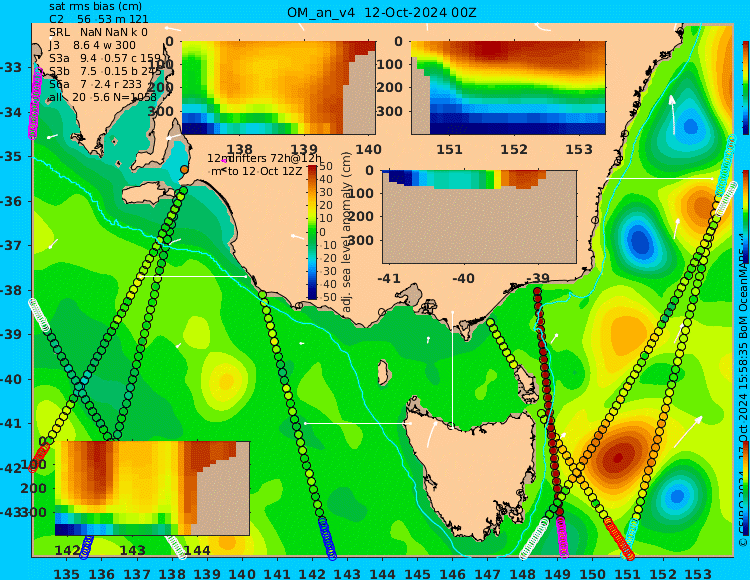Click the longitude label 146
This screenshot has height=580, width=750.
(x=452, y=574)
